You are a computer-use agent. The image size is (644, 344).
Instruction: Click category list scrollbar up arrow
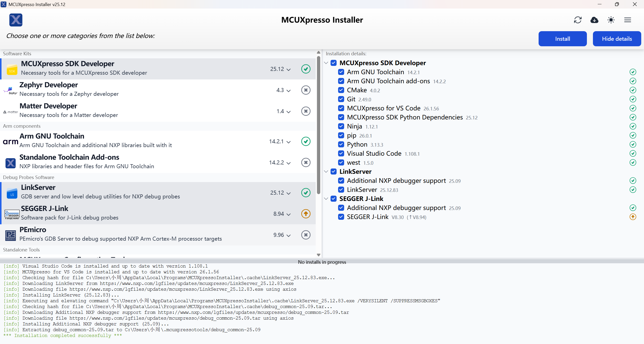point(318,52)
